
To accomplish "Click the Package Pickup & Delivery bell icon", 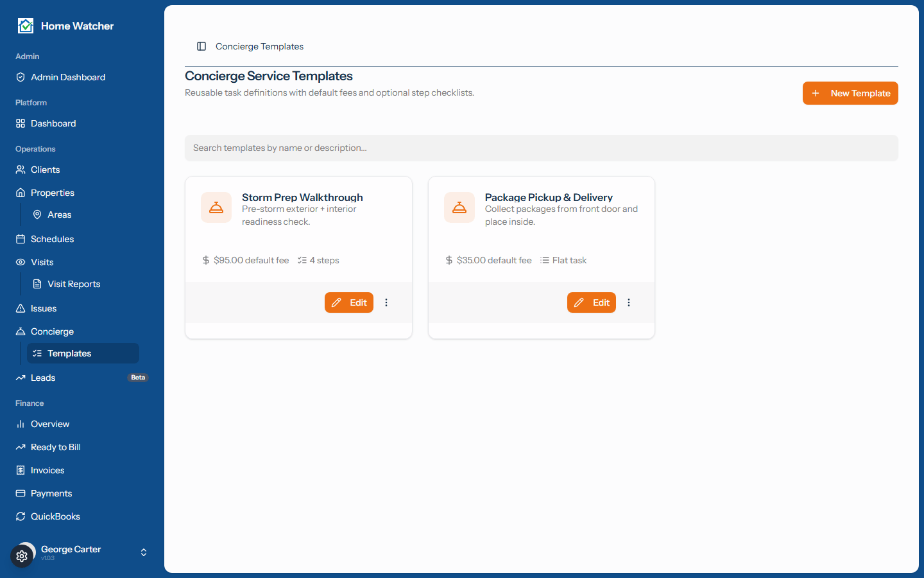I will pos(459,207).
